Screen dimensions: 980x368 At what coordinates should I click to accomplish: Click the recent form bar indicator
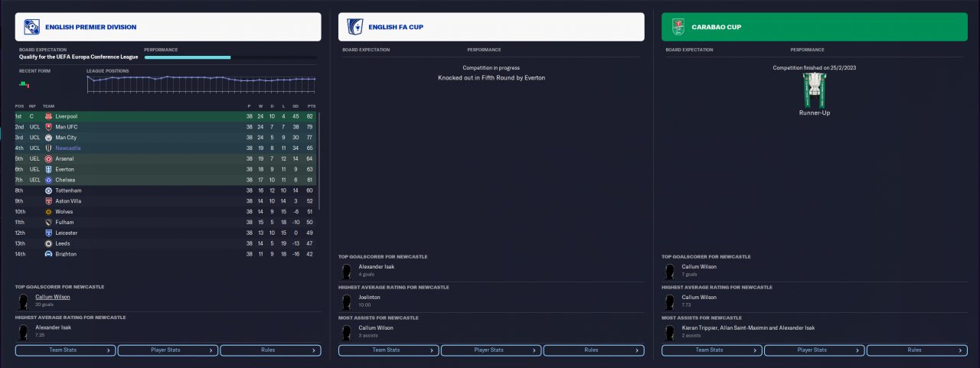coord(24,83)
